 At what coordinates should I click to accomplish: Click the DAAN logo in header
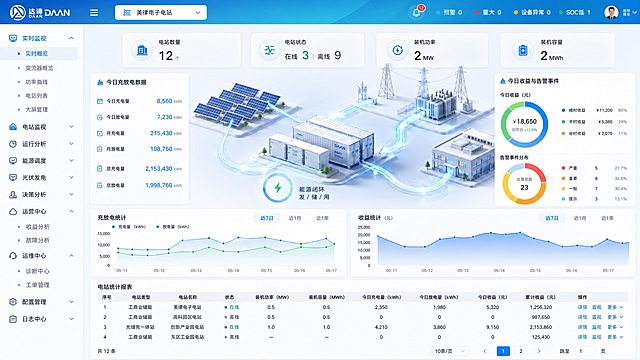[x=40, y=12]
